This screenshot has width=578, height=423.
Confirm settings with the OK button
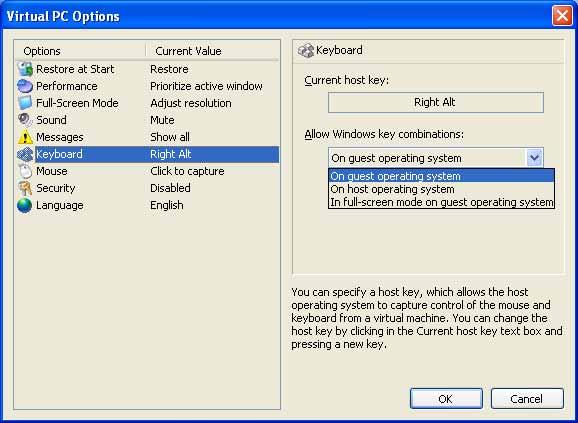446,399
